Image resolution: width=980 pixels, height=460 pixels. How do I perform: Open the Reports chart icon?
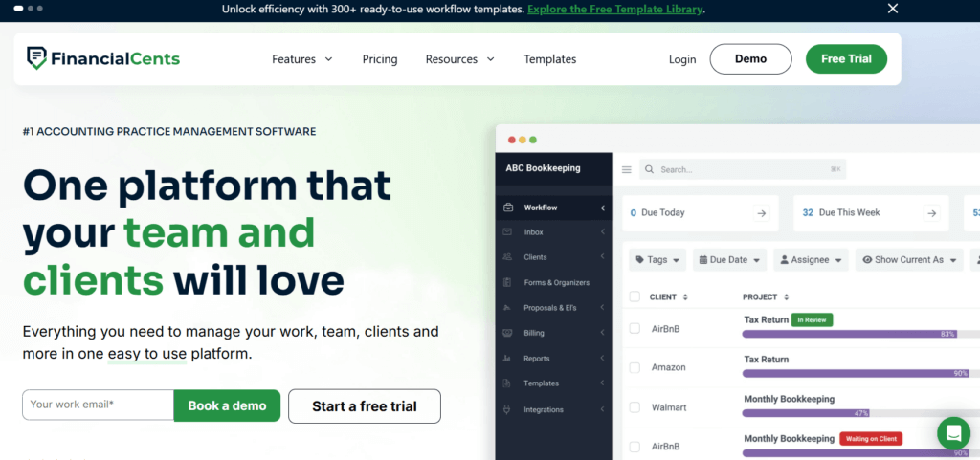507,359
